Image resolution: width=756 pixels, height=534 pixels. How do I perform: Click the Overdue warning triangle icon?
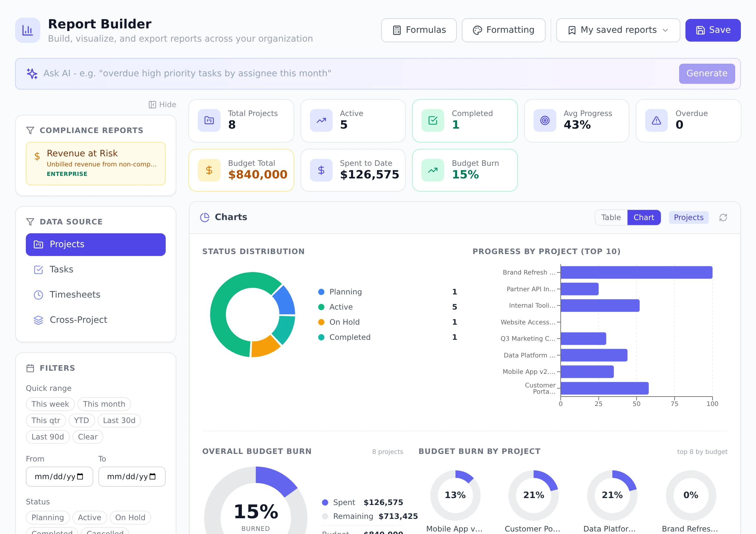pyautogui.click(x=656, y=120)
